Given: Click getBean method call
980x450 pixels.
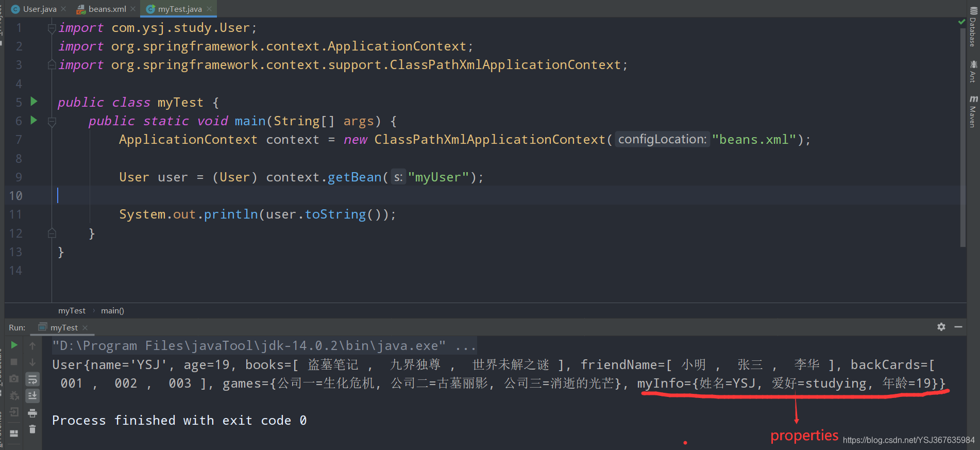Looking at the screenshot, I should pos(354,177).
